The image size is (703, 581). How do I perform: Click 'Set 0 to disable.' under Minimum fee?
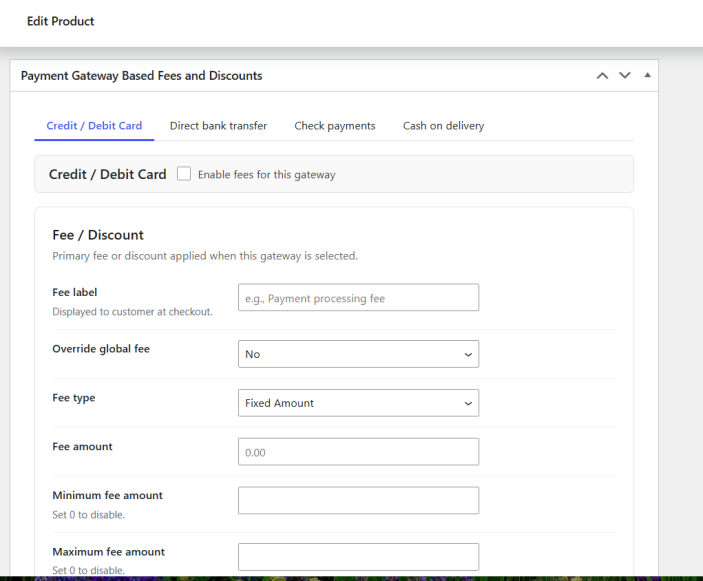88,515
